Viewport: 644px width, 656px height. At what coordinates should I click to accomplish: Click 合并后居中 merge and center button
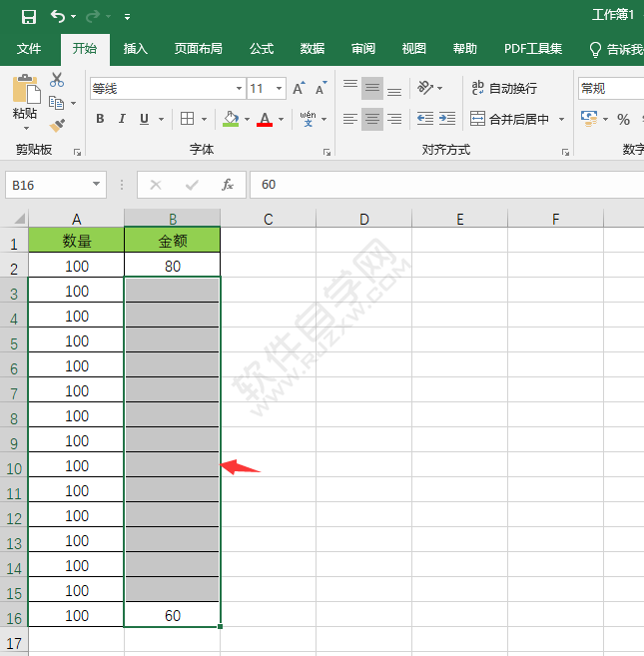[x=509, y=119]
